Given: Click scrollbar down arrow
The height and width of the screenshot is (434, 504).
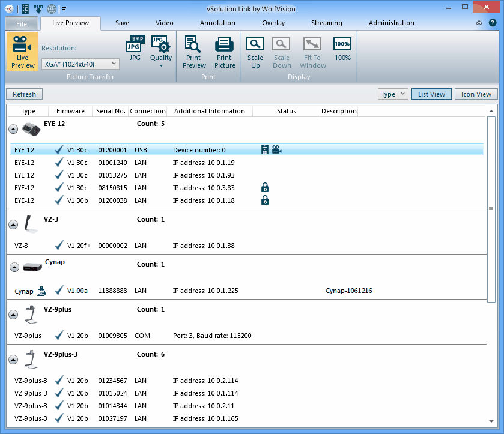Looking at the screenshot, I should click(491, 421).
